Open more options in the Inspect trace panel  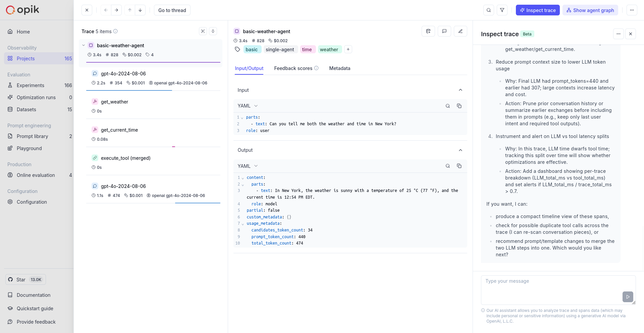[x=619, y=34]
